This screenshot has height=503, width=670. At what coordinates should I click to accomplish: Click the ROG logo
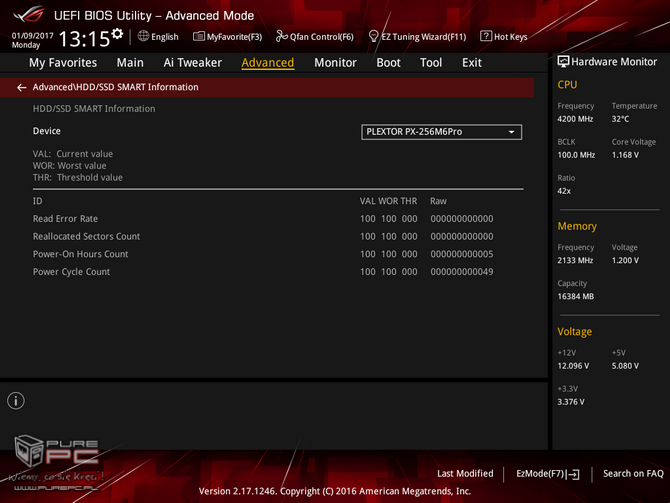(x=29, y=14)
